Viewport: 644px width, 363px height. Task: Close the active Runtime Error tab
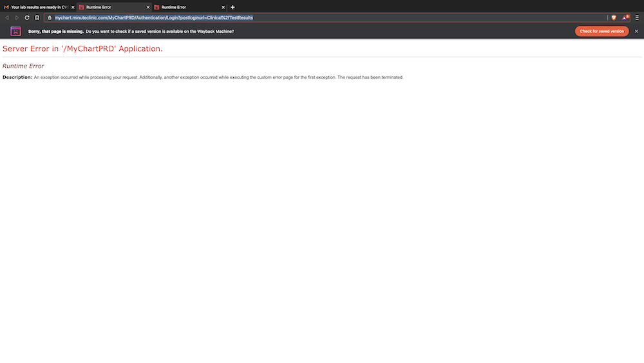(148, 7)
